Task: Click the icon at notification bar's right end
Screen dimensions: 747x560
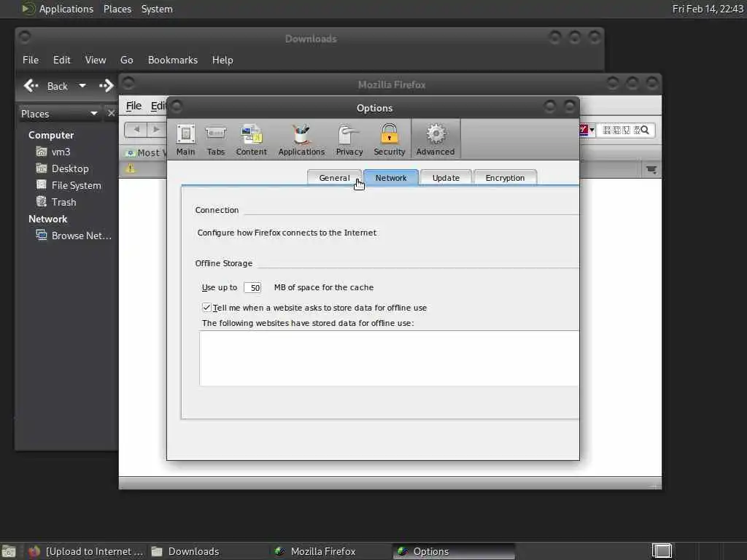Action: tap(651, 169)
